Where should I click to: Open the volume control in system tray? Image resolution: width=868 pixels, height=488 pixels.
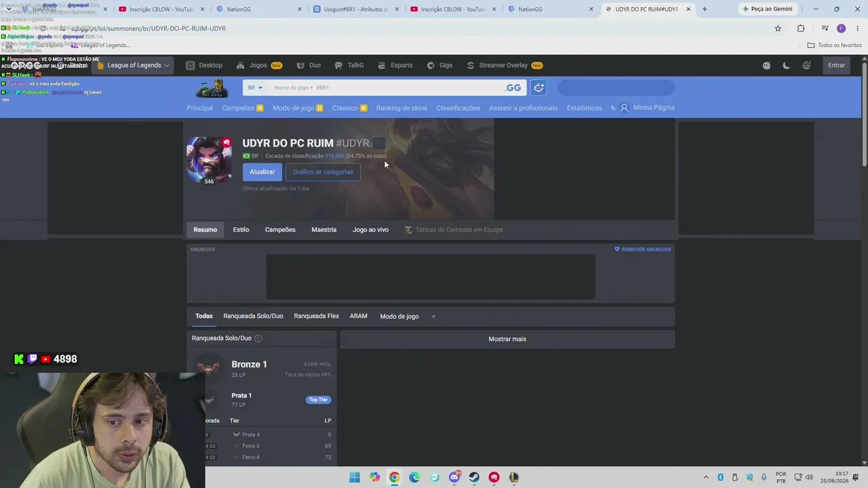(809, 477)
